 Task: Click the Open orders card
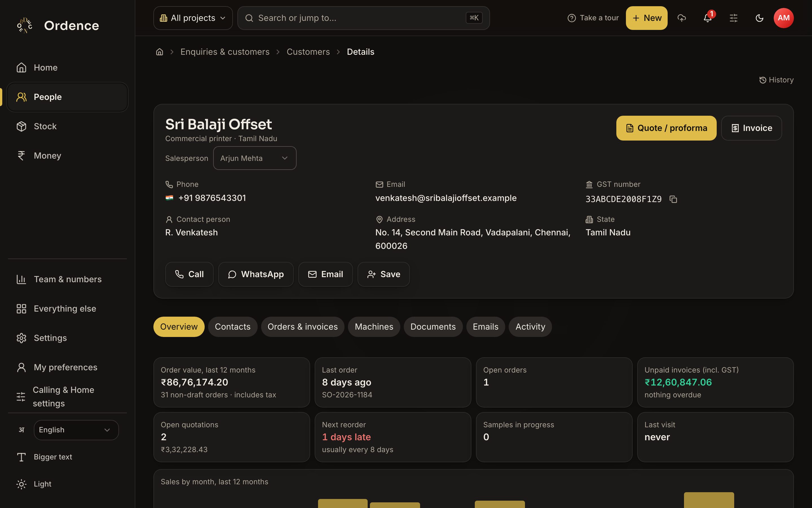[554, 382]
